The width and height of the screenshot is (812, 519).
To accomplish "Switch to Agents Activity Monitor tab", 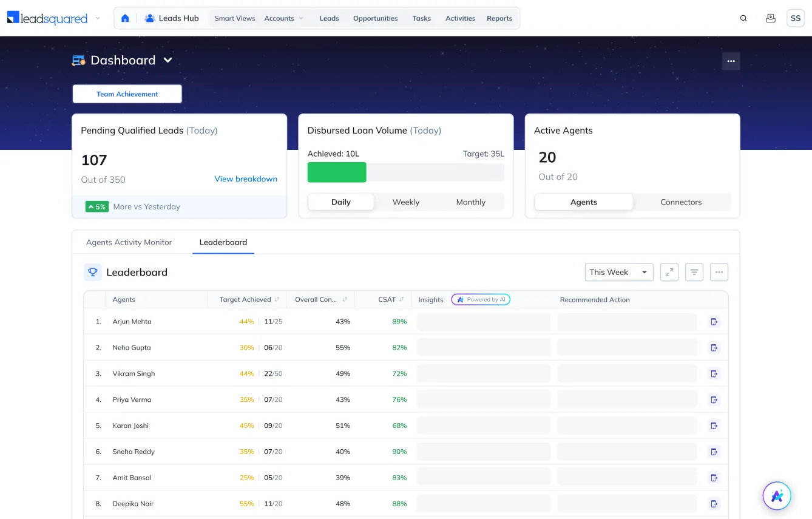I will click(129, 242).
